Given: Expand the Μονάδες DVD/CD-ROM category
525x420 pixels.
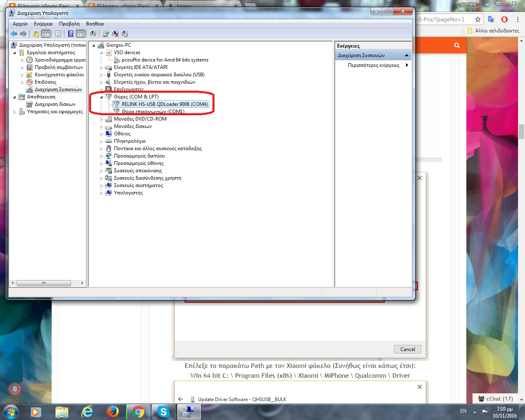Looking at the screenshot, I should click(x=102, y=119).
